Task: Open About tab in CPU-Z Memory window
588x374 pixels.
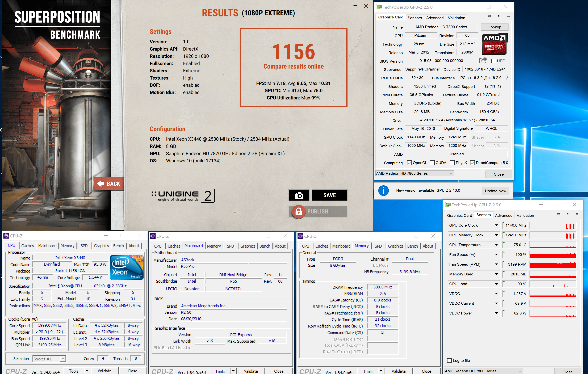Action: (428, 246)
